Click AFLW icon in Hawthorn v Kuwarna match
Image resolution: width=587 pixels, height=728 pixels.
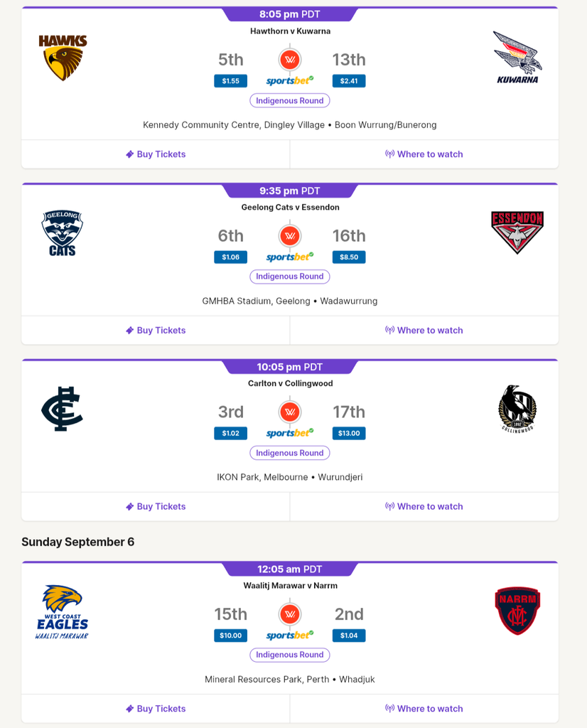290,60
